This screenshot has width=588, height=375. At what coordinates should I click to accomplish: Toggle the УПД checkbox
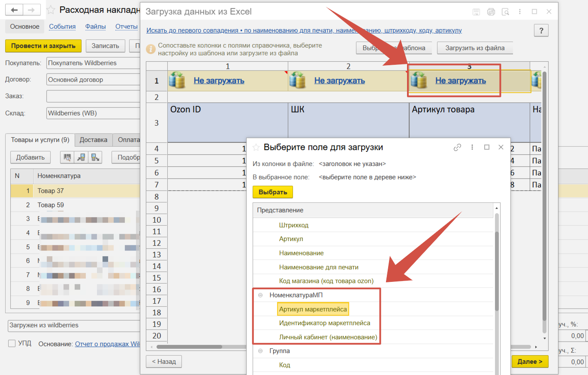[x=12, y=343]
